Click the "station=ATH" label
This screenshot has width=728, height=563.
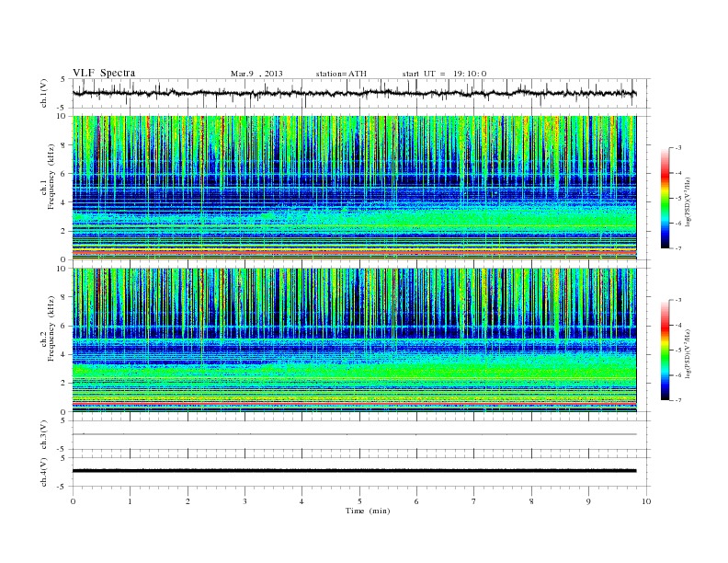pos(341,74)
